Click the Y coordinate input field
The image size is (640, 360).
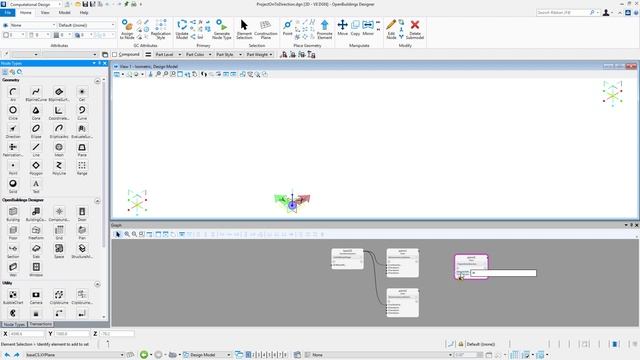[x=72, y=333]
